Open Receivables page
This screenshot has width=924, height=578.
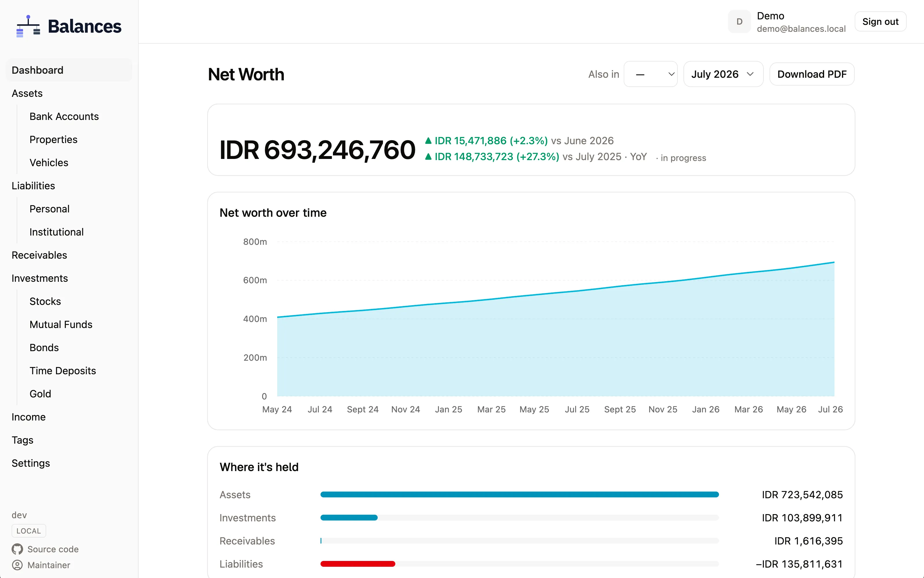[x=39, y=255]
